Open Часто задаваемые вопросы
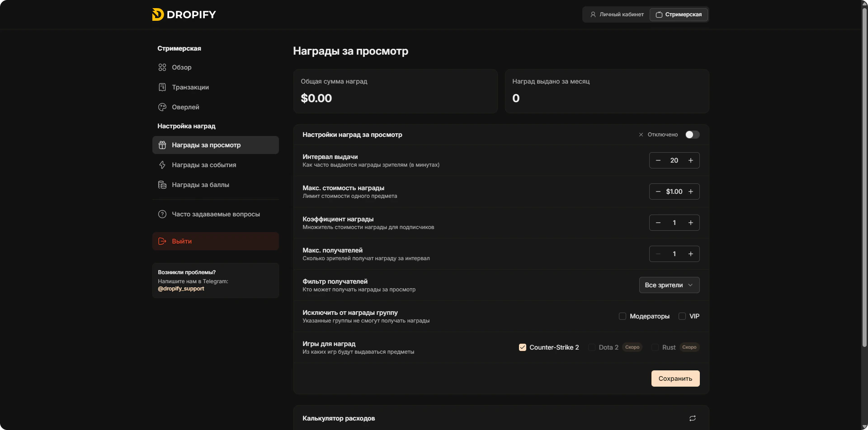 click(216, 214)
